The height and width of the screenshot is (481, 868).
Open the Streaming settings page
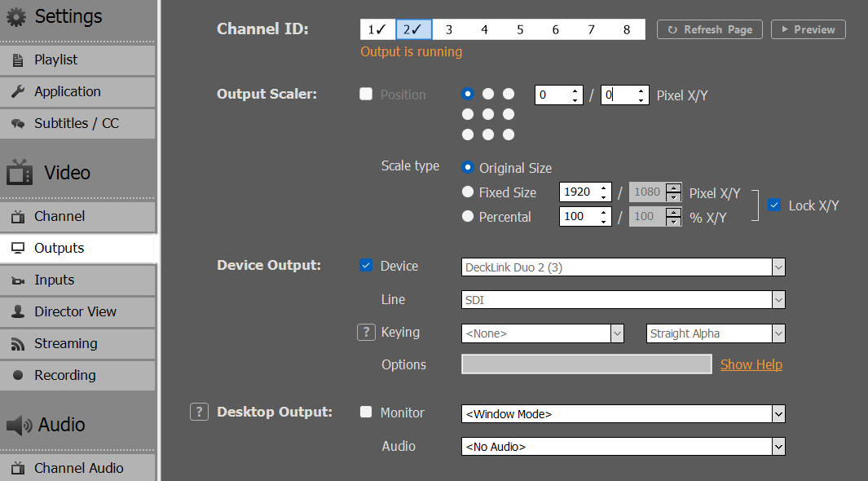coord(77,343)
